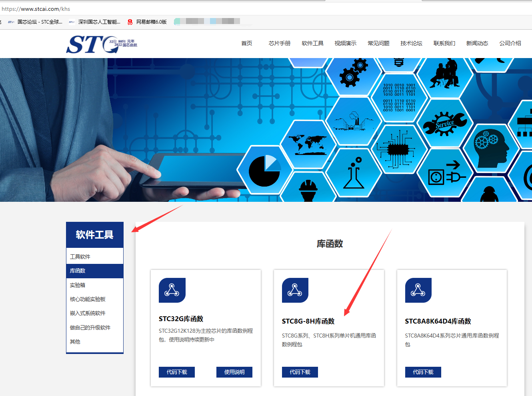Click the STC8G系列、STC8H系列 description text
Screen dimensions: 532x396
[x=329, y=340]
